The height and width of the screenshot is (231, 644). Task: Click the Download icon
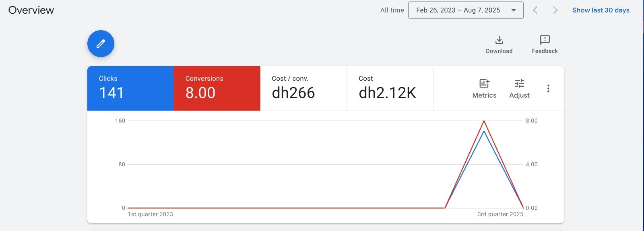tap(499, 40)
